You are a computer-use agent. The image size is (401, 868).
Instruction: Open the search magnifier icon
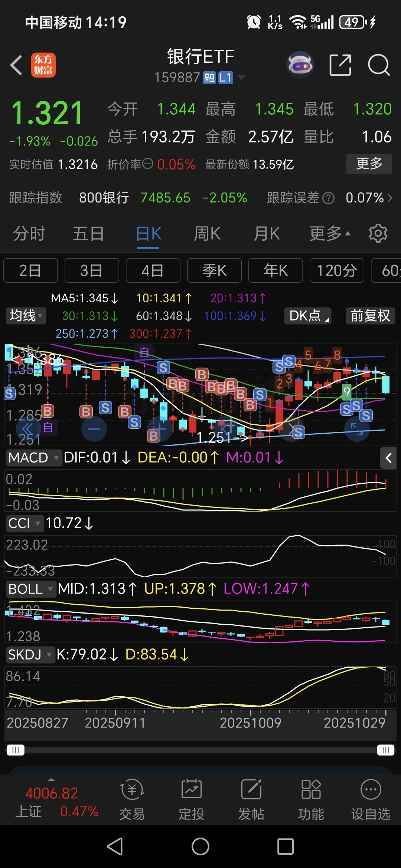point(379,65)
